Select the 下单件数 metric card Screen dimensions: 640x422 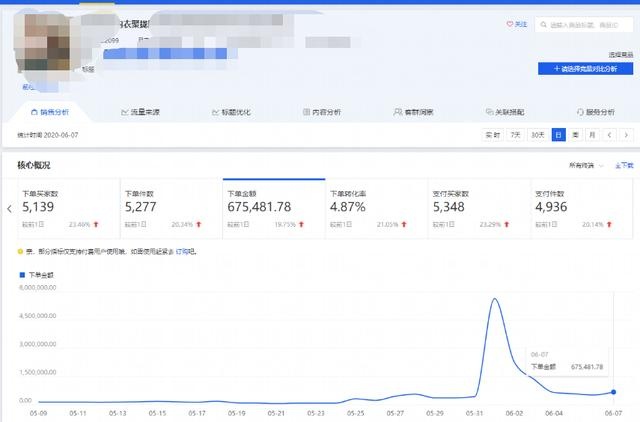(x=171, y=208)
